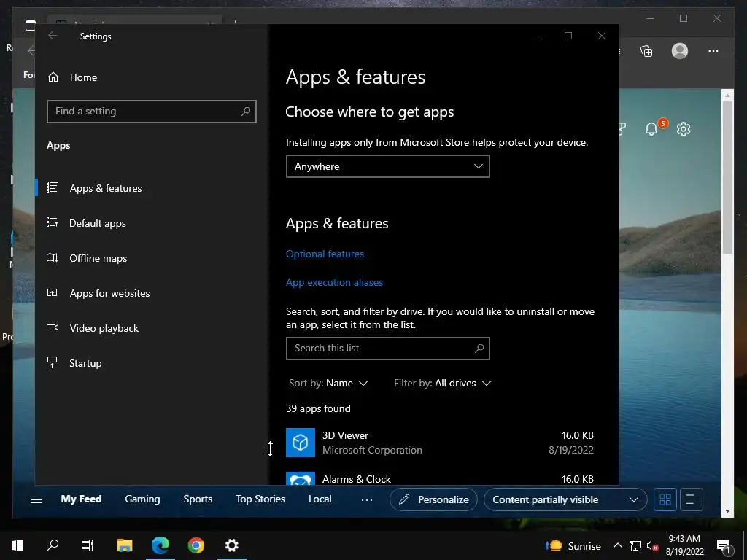Open Filter by All drives dropdown

[x=442, y=384]
